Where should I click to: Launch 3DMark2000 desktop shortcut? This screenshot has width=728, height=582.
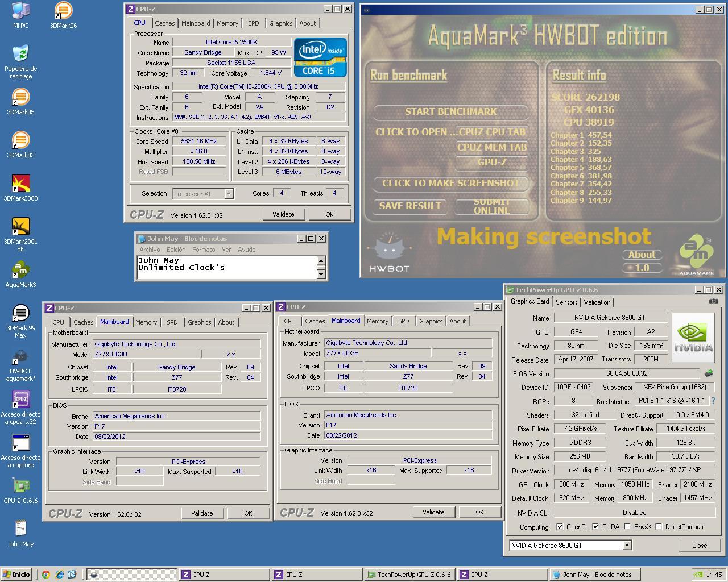coord(20,188)
